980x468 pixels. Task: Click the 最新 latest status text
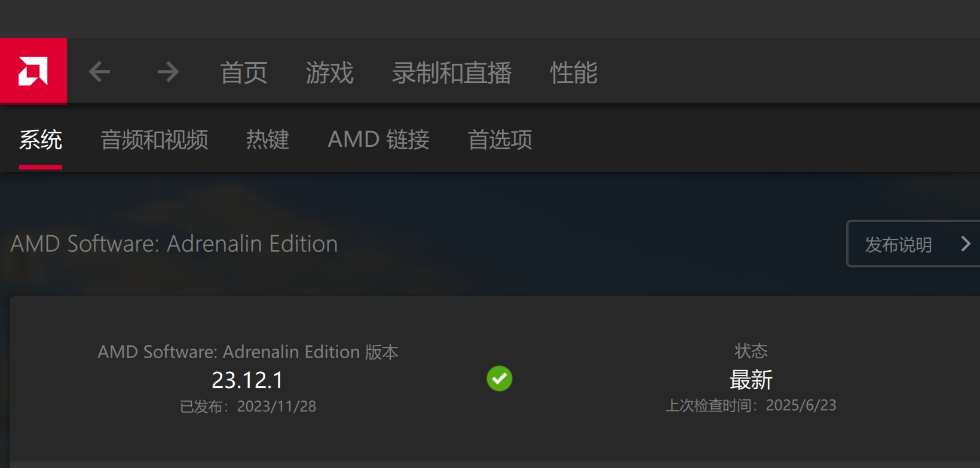coord(751,379)
